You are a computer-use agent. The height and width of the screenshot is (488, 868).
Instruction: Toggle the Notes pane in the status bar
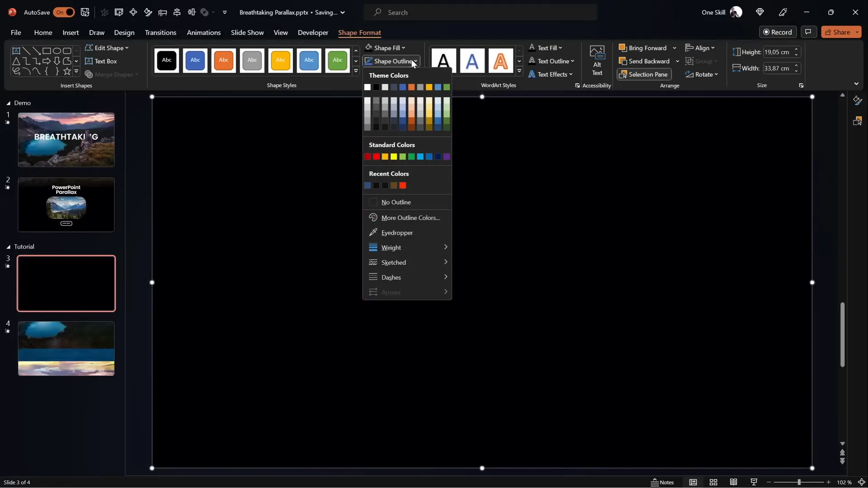pyautogui.click(x=662, y=482)
